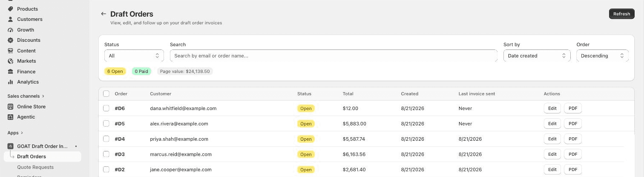Image resolution: width=644 pixels, height=177 pixels.
Task: Check the box for order #D5
Action: point(106,124)
